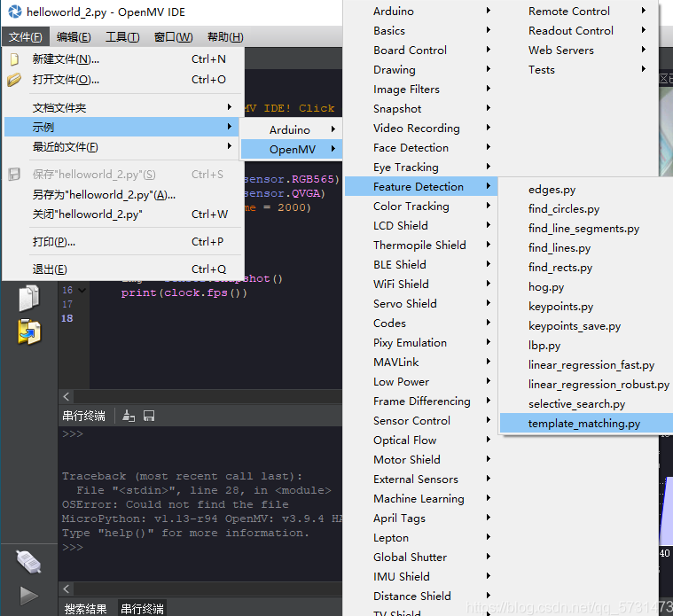Select 打印(P)... menu entry

[x=122, y=242]
